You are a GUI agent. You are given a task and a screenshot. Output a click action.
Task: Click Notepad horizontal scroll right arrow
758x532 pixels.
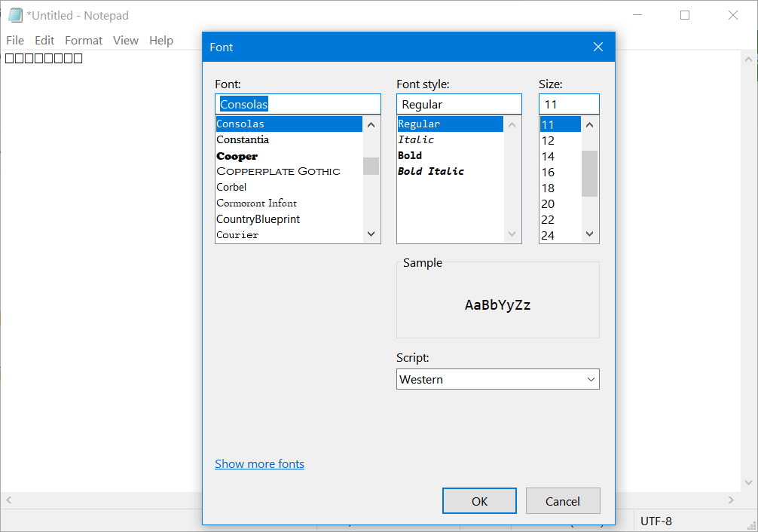731,500
